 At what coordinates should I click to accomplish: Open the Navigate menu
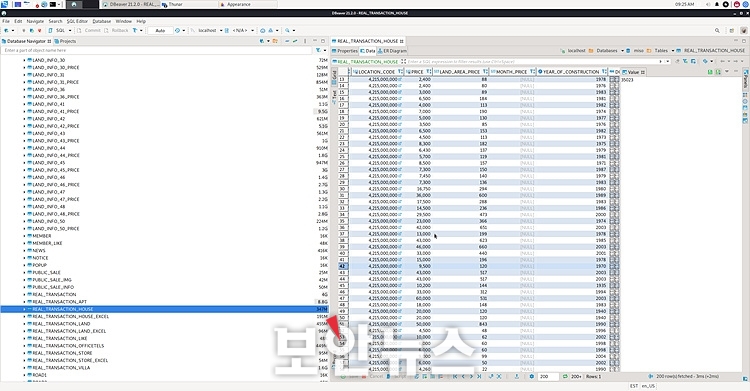tap(35, 22)
